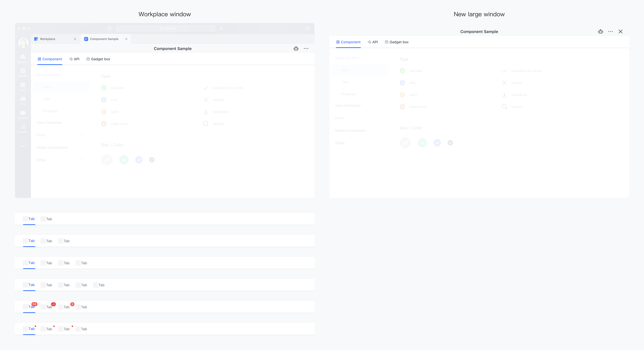This screenshot has height=350, width=644.
Task: Click the help icon in the title bar
Action: [308, 28]
